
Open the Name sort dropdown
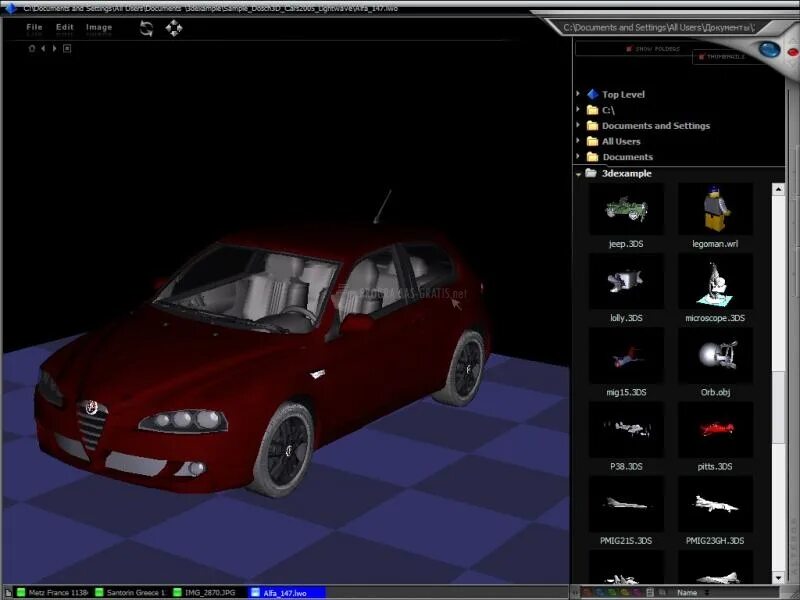point(693,592)
